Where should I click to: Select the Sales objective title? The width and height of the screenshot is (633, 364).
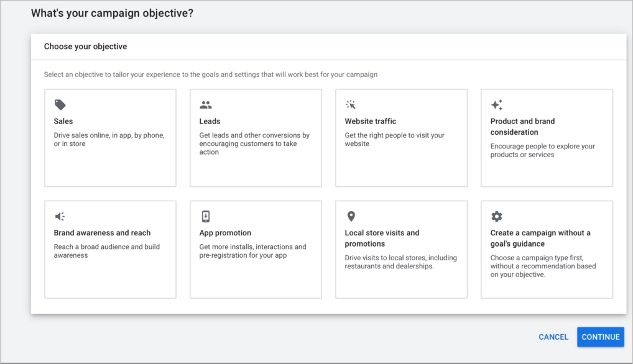(x=63, y=122)
